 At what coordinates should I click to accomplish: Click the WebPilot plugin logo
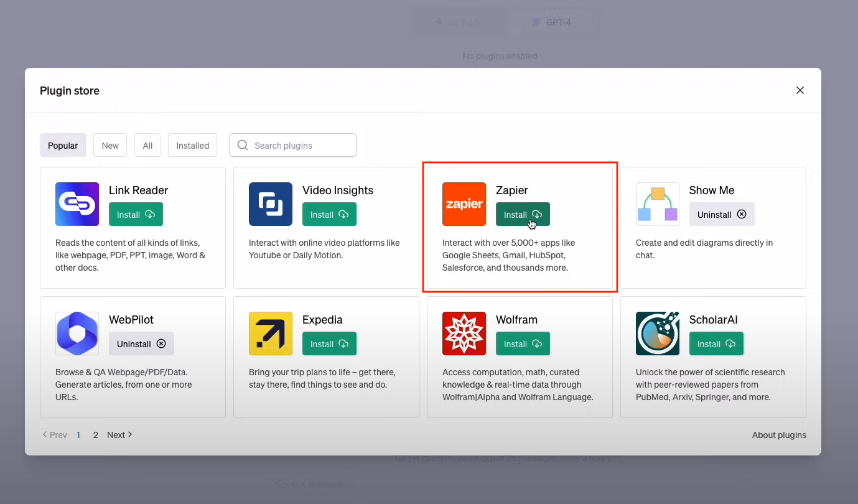[x=77, y=334]
